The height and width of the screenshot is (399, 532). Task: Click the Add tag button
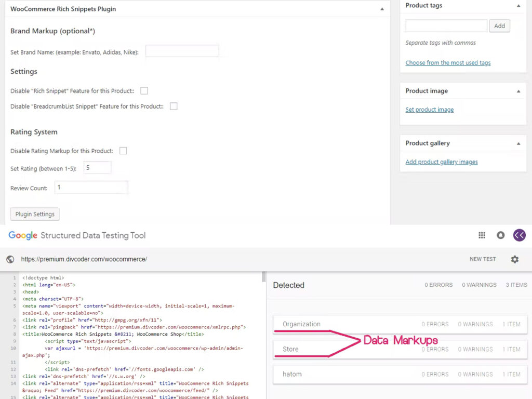point(499,26)
